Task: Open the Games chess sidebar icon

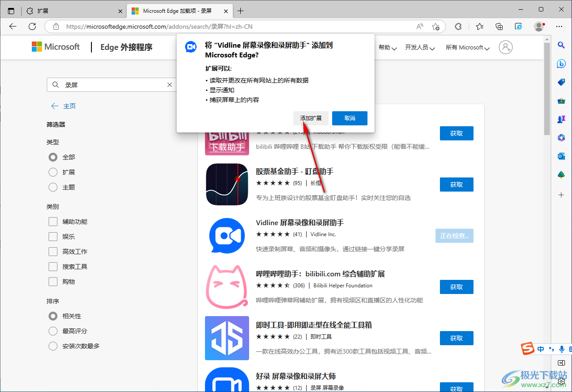Action: click(561, 119)
